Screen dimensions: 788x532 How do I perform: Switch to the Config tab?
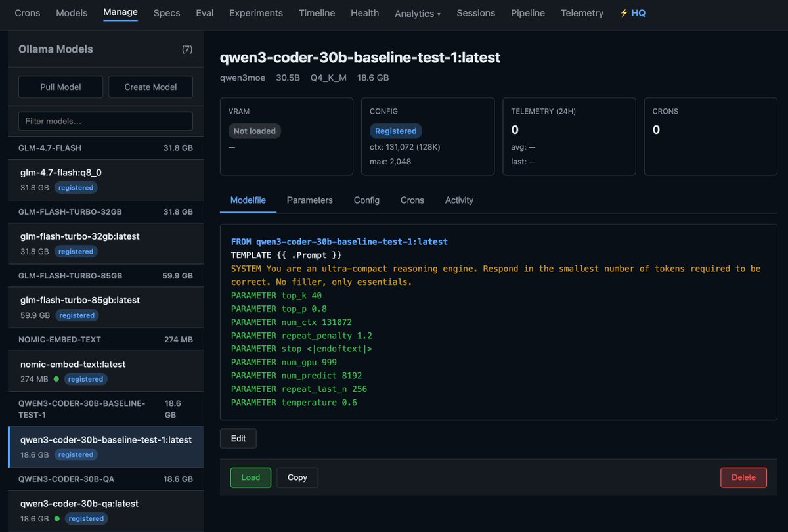[366, 200]
